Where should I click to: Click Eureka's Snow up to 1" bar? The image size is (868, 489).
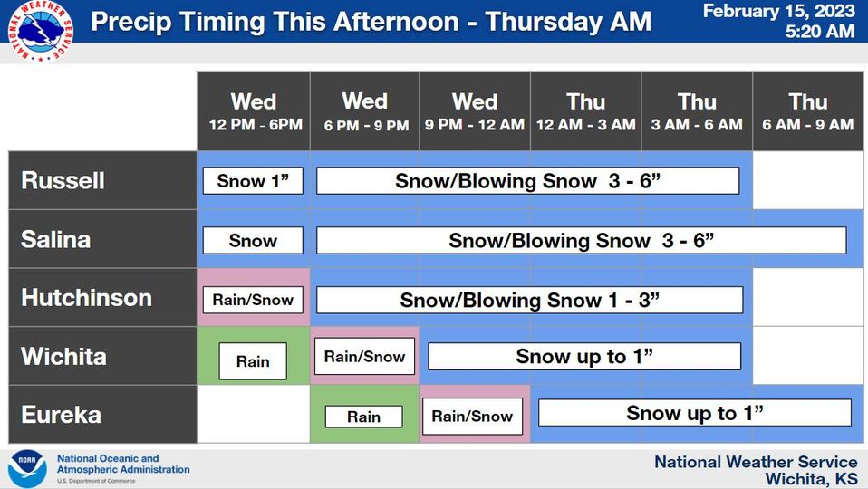694,413
